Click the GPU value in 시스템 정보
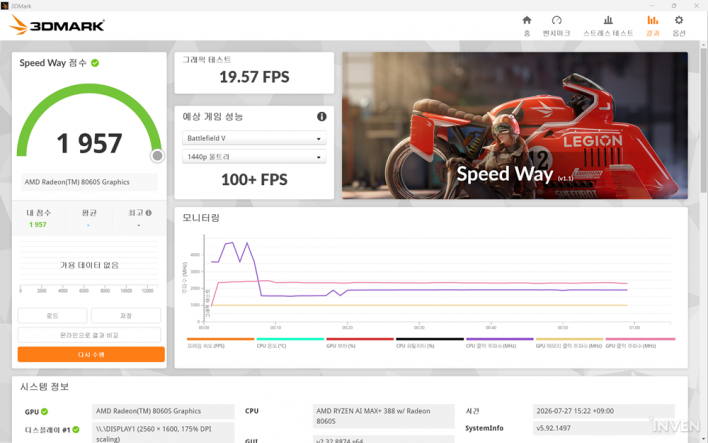Screen dimensions: 708x443 pos(163,411)
